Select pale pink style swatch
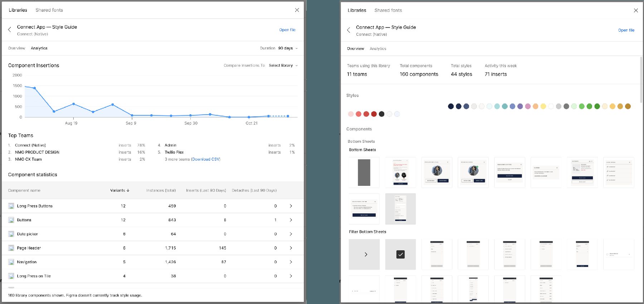Screen dimensions: 644x304 tap(351, 114)
